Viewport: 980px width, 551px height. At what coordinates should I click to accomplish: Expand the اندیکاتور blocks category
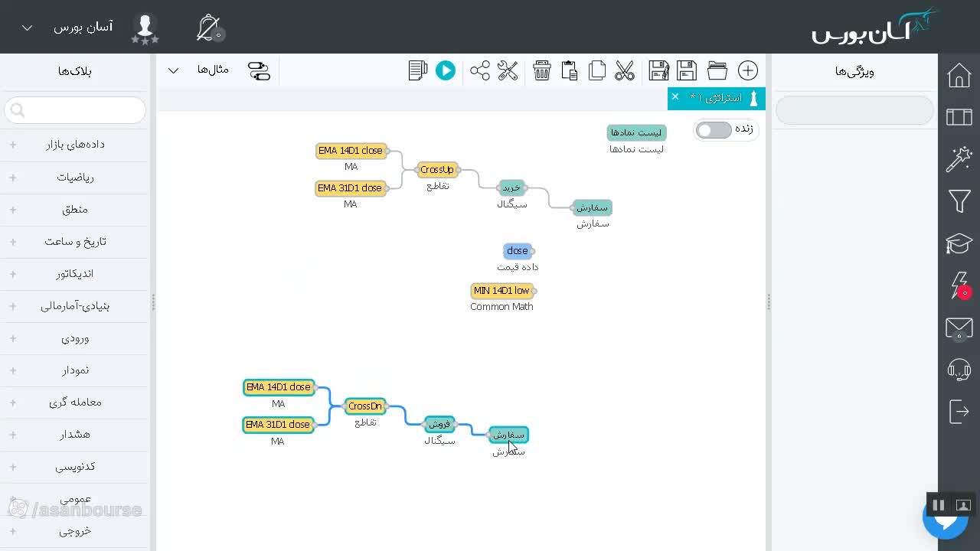(x=74, y=274)
